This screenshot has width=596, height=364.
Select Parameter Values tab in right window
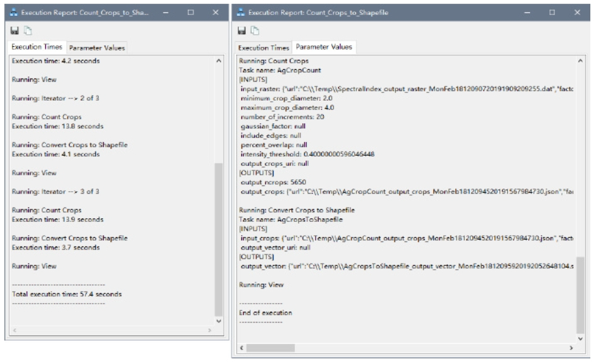click(324, 47)
